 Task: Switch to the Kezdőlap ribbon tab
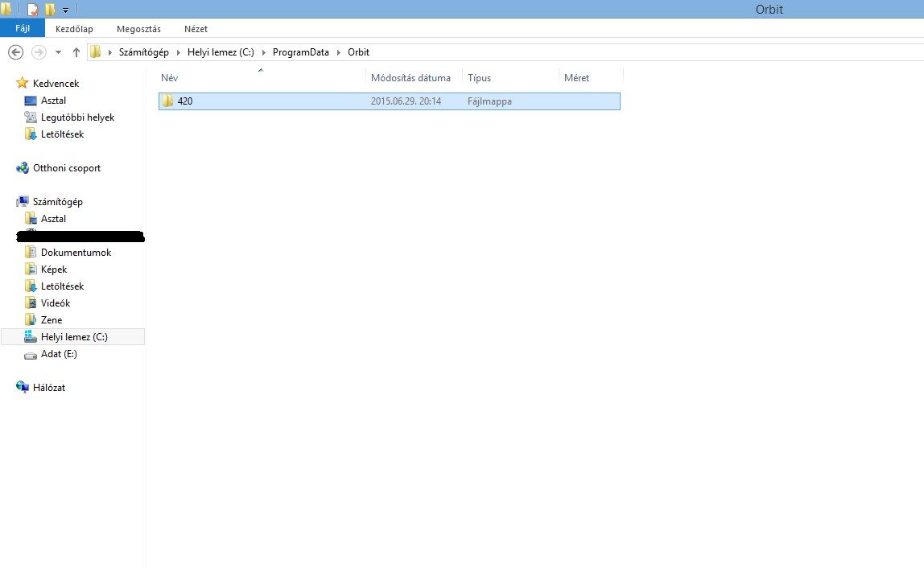(74, 29)
